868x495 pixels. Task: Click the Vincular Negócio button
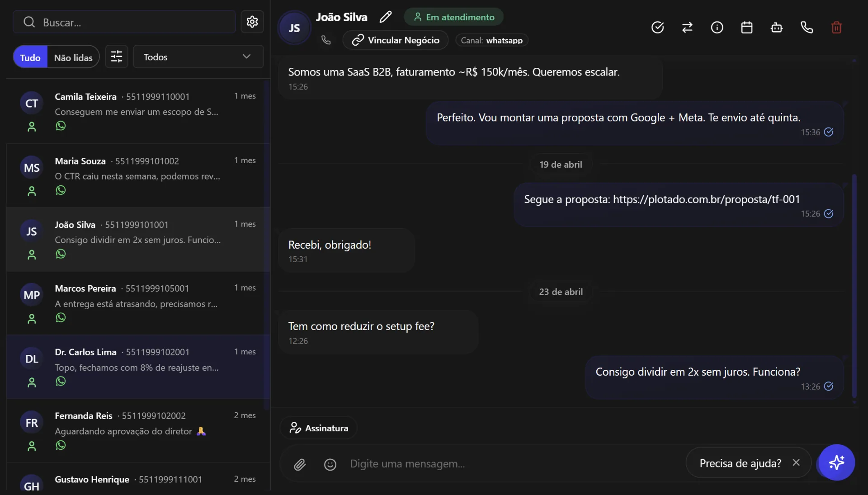[x=396, y=40]
